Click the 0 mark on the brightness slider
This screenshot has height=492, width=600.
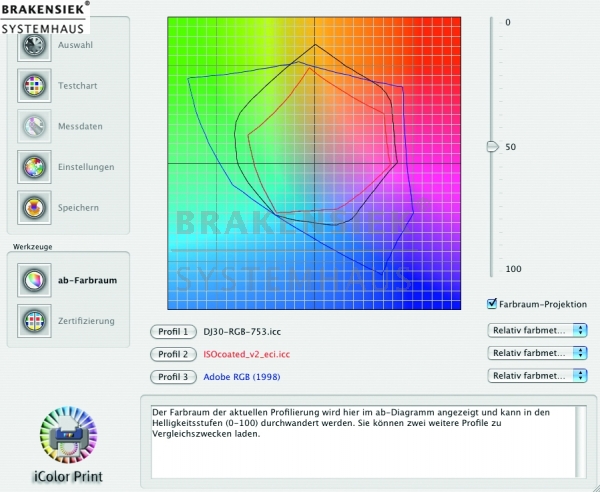[x=508, y=22]
